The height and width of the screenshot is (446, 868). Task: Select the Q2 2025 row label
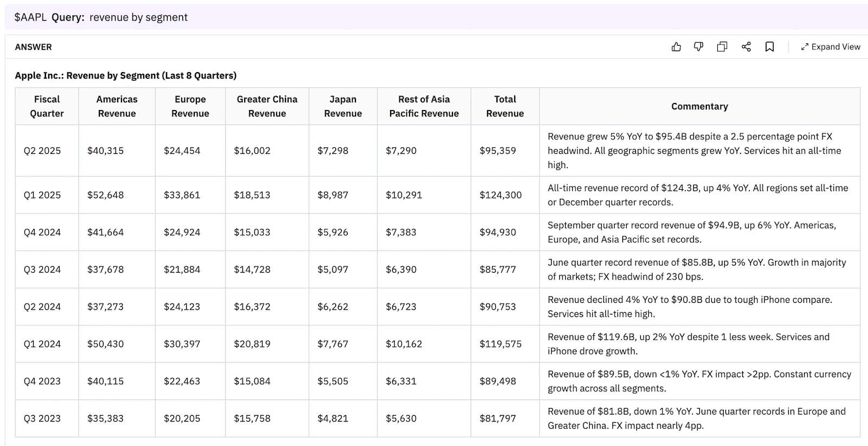tap(42, 151)
